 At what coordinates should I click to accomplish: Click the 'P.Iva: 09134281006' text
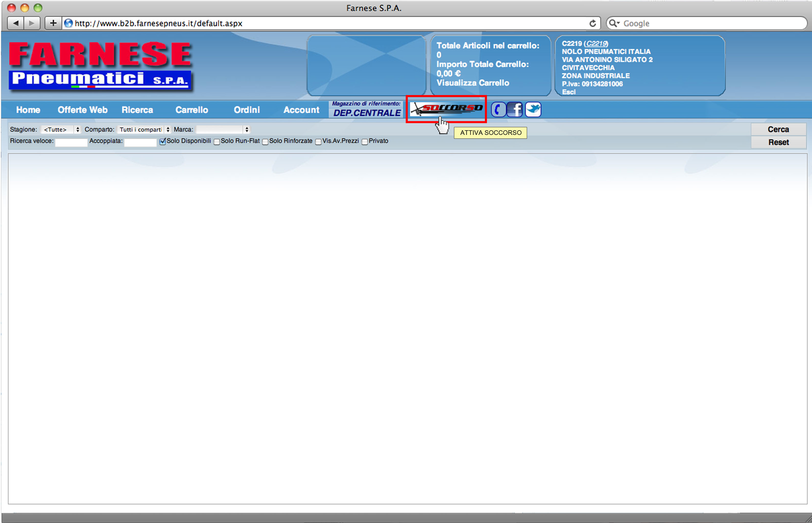592,84
